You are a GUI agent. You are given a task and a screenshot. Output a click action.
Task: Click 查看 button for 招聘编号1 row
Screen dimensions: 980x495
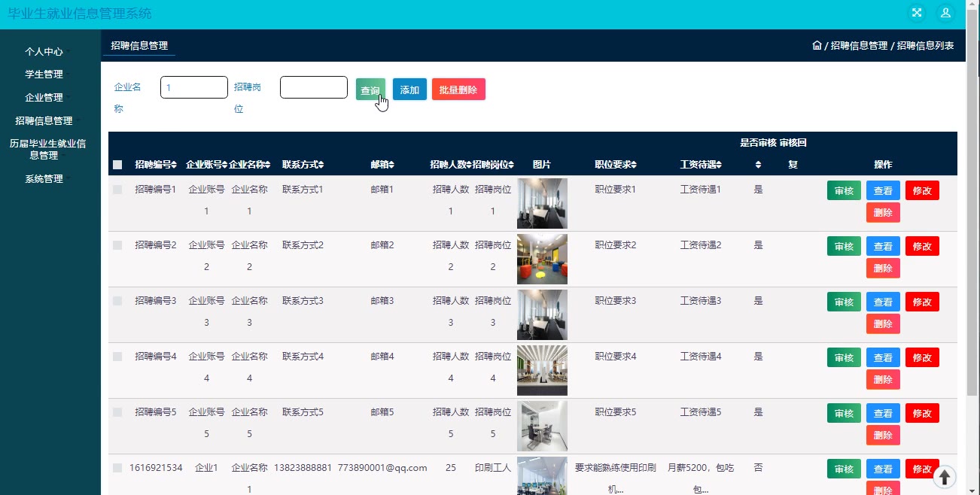point(883,190)
